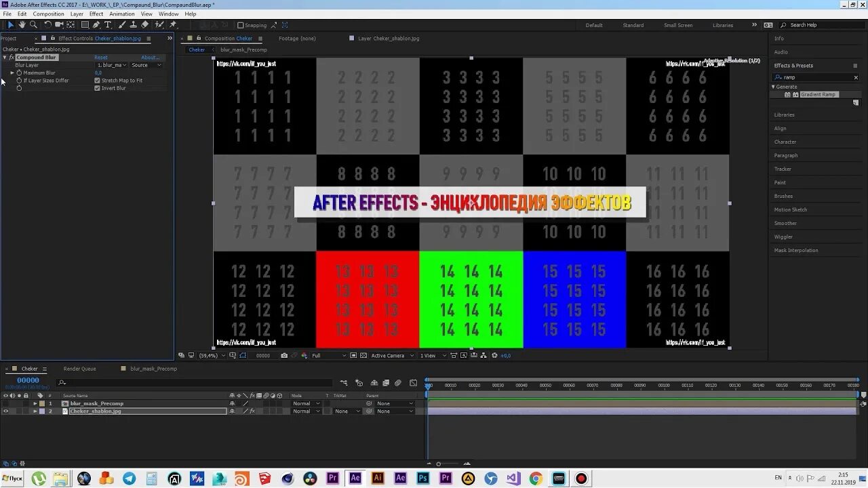Open the Composition menu
This screenshot has height=488, width=868.
coord(48,14)
